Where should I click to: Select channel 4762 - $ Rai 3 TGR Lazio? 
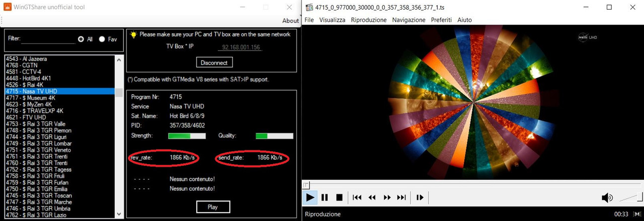(60, 215)
